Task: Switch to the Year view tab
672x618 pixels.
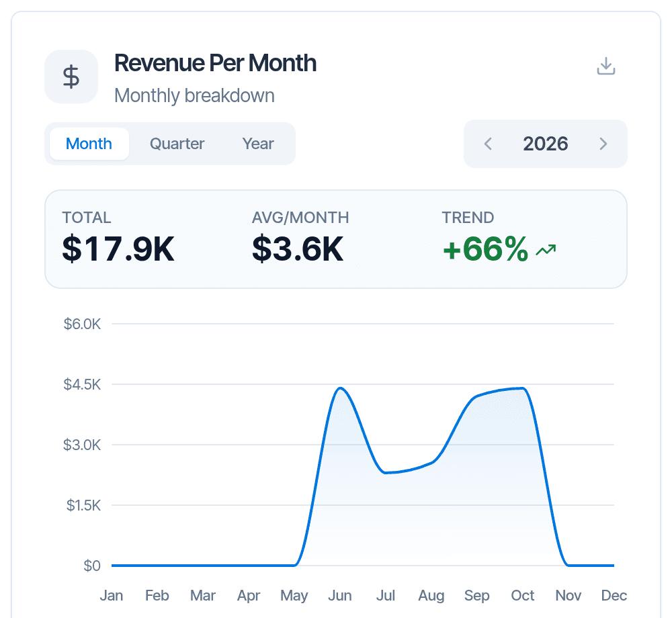Action: point(258,144)
